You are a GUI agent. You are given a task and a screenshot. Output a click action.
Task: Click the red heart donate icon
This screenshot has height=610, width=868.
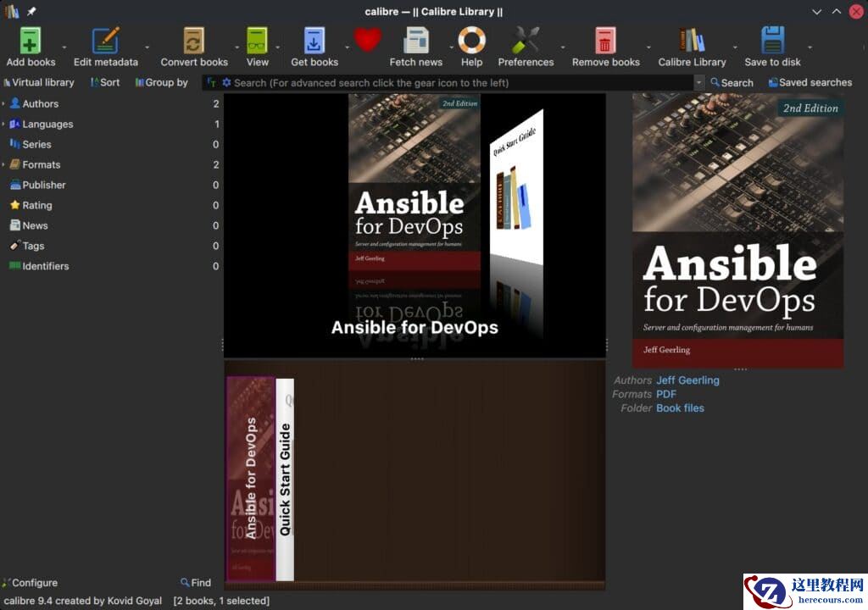pos(368,40)
